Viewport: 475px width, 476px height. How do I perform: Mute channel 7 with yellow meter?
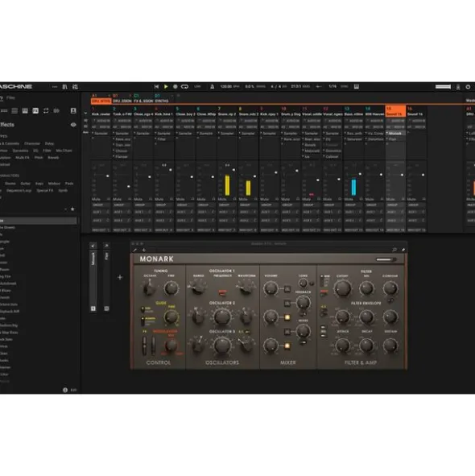point(222,199)
